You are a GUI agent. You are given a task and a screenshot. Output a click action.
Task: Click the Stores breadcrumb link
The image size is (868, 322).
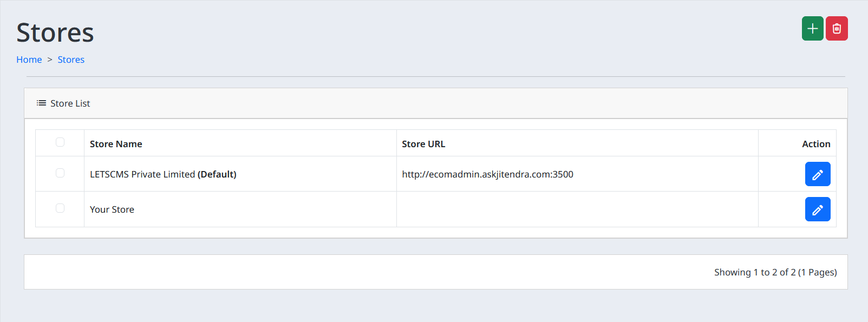(71, 60)
